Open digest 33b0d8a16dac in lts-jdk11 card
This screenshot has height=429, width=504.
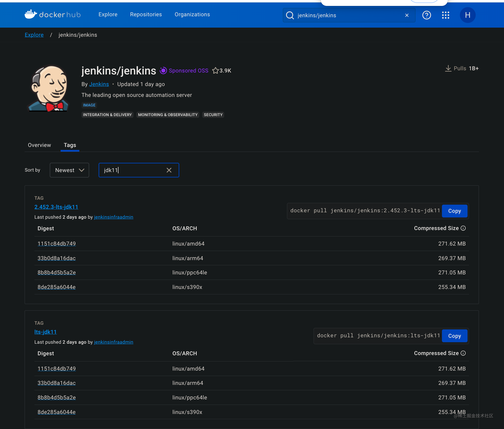(57, 383)
